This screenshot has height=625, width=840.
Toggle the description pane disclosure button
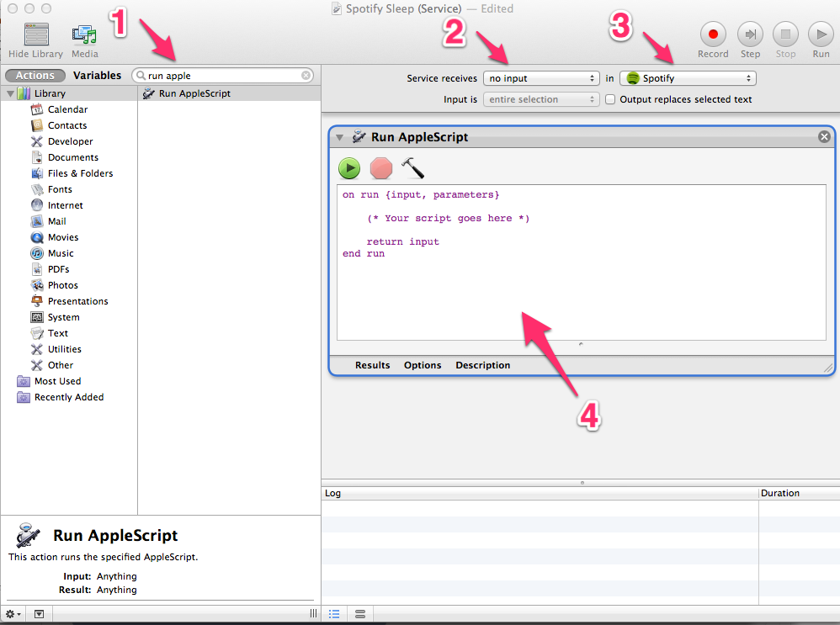(x=39, y=614)
